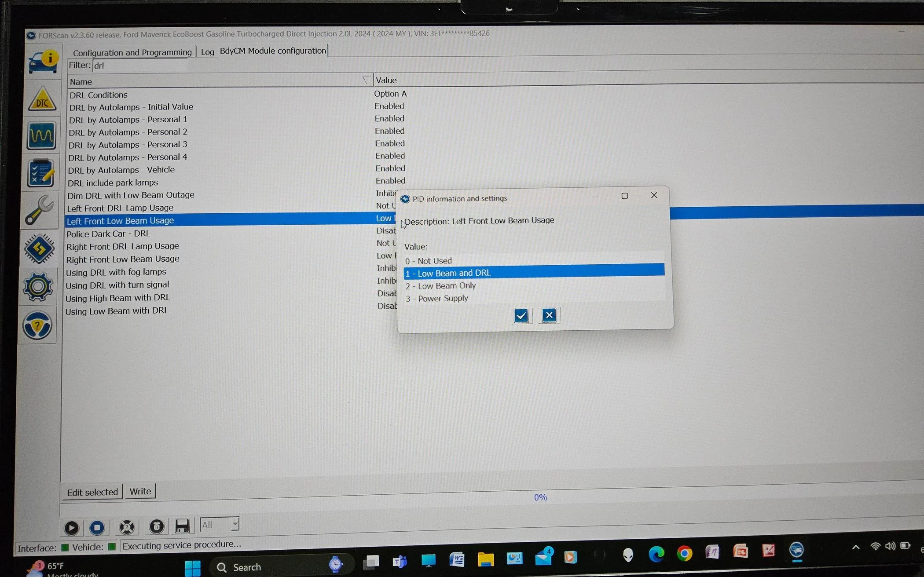The image size is (924, 577).
Task: Select 'Using DRL with fog lamps' row
Action: [x=116, y=272]
